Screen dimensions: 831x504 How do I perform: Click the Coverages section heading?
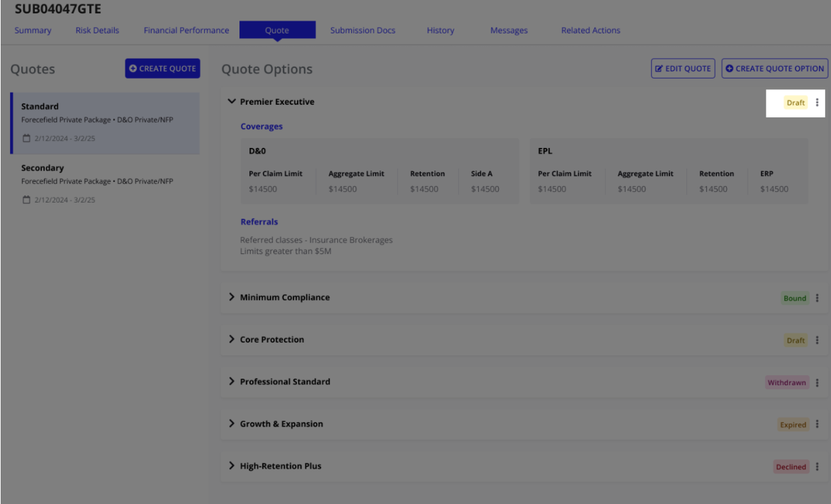click(261, 126)
